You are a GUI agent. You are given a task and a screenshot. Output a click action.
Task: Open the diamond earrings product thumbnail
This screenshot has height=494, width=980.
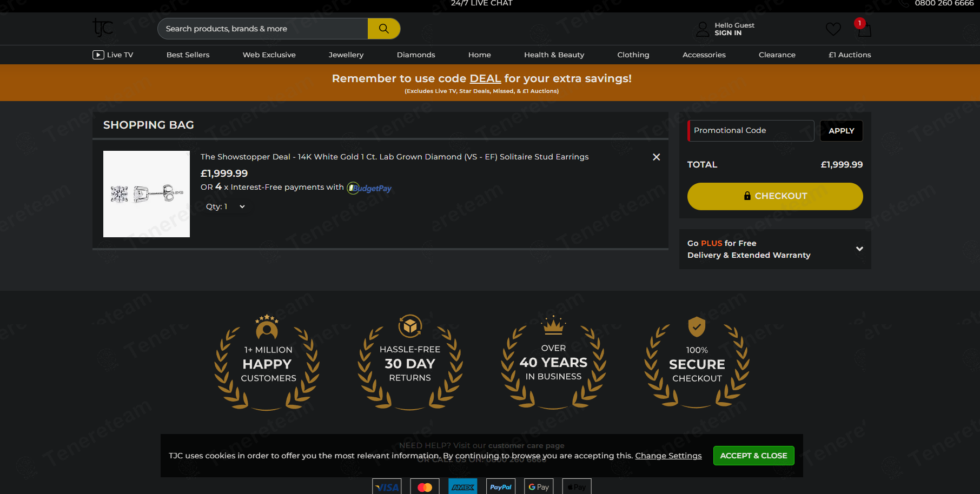click(147, 194)
